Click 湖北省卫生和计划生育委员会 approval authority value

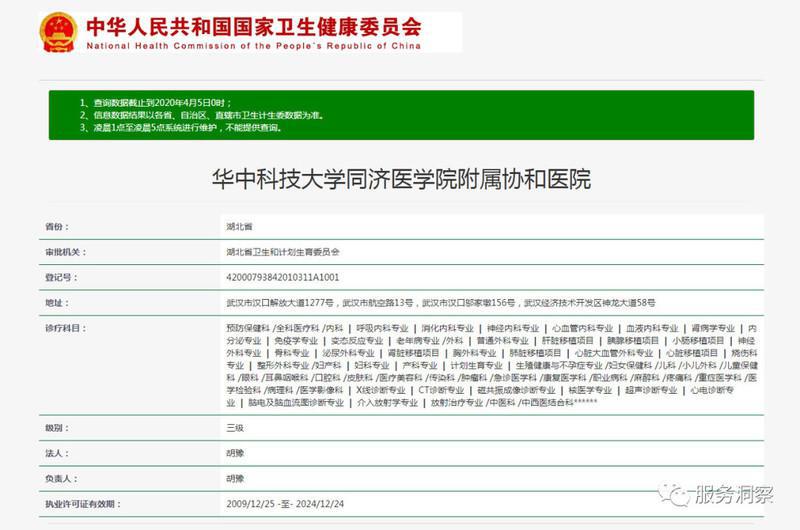click(x=284, y=252)
